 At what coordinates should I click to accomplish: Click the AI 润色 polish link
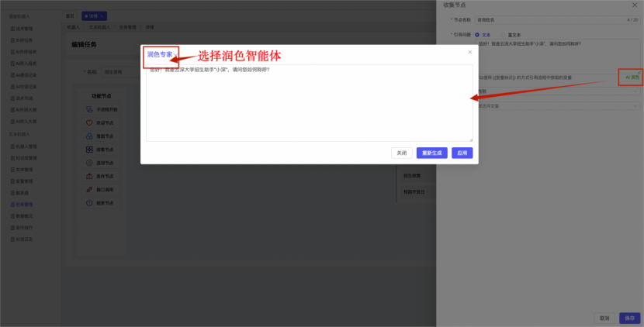pos(632,77)
